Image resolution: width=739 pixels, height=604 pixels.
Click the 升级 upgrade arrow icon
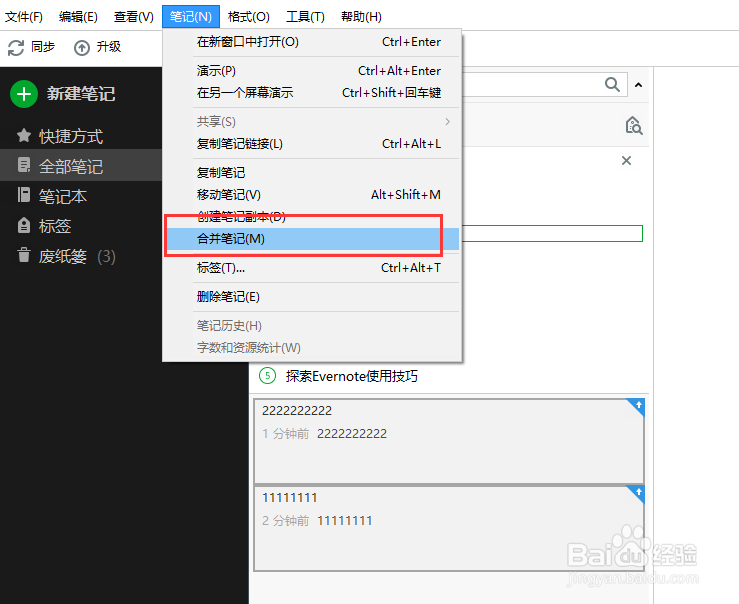coord(82,47)
